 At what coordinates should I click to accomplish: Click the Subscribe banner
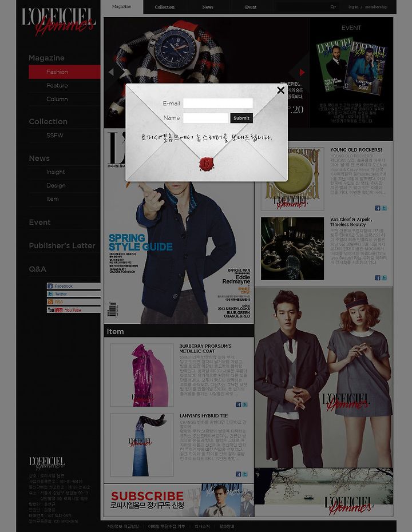179,500
